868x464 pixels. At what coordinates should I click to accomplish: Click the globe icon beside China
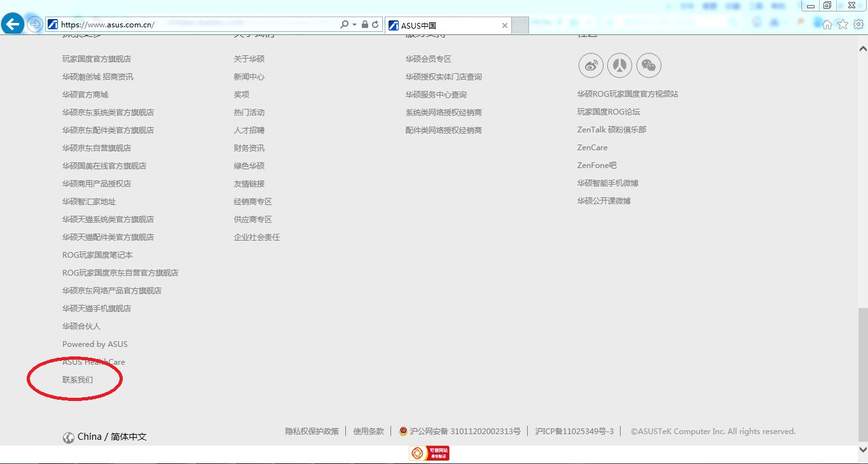(68, 437)
